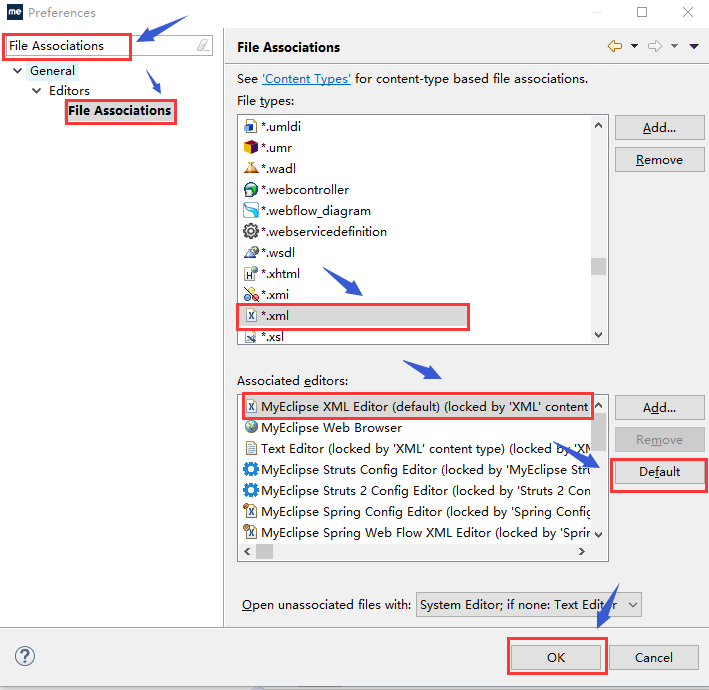Select File Associations in the tree
This screenshot has height=690, width=709.
click(120, 110)
